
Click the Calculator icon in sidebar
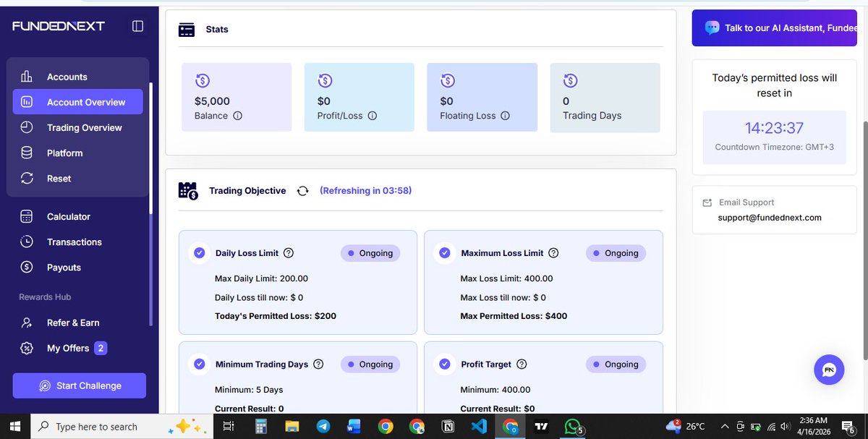pos(27,216)
